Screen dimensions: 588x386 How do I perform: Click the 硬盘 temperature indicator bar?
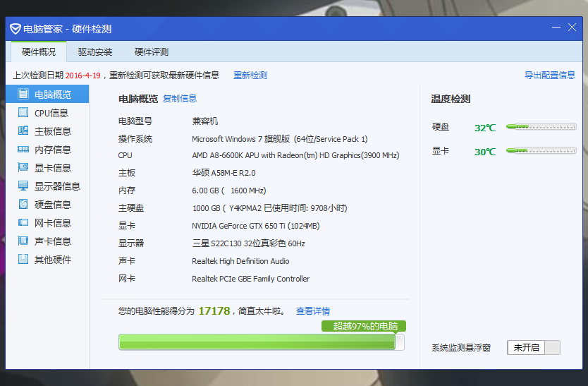(541, 127)
